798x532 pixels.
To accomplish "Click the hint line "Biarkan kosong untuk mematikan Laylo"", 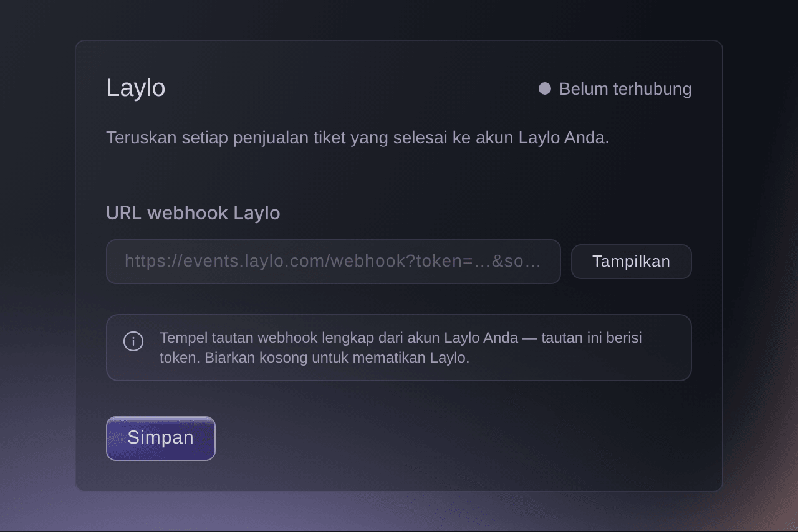I will [337, 358].
